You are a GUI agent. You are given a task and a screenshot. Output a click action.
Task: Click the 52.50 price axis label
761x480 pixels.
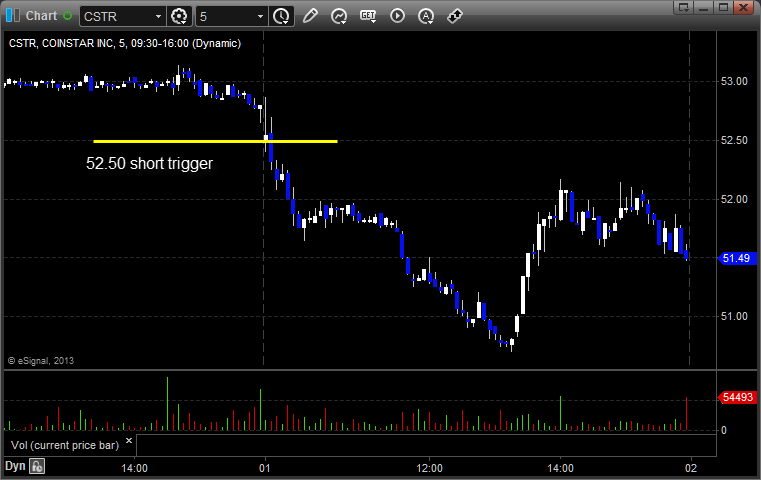pyautogui.click(x=734, y=140)
